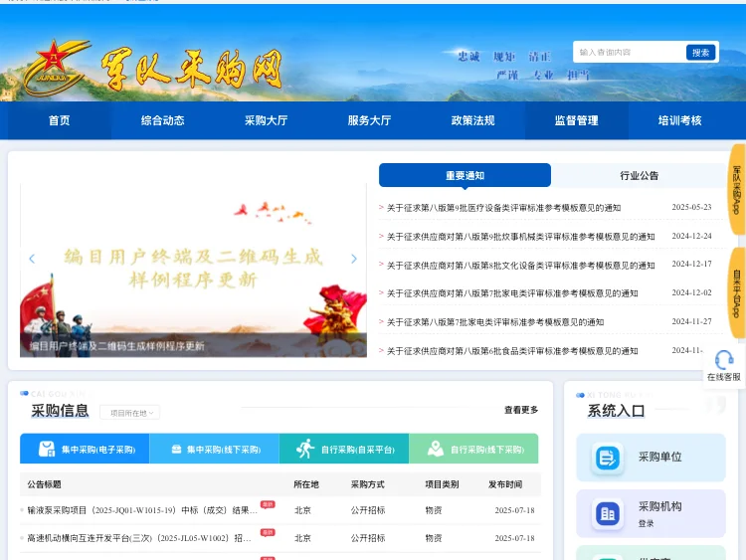The height and width of the screenshot is (560, 746).
Task: Open the 军队采购App side tab
Action: [x=736, y=190]
